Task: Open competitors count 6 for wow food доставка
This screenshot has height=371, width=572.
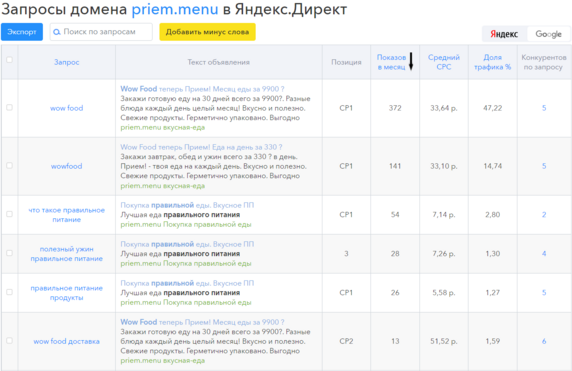Action: click(544, 341)
